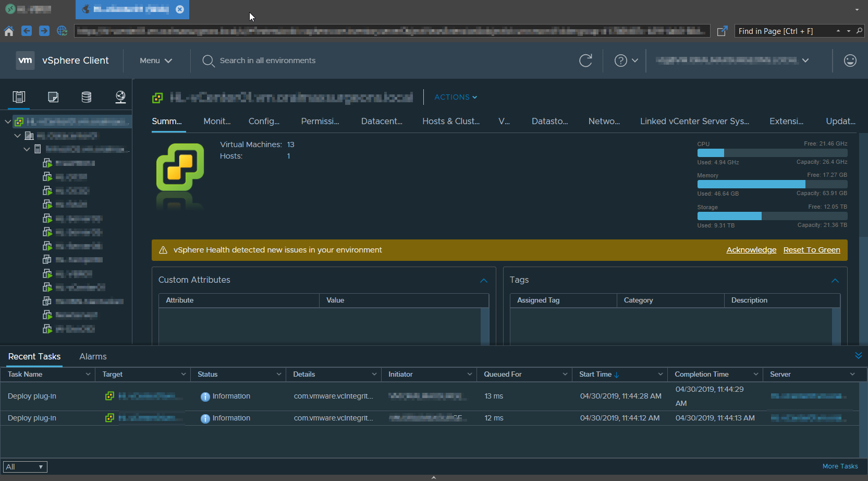The image size is (868, 481).
Task: Open the Hosts and Clusters inventory view icon
Action: pyautogui.click(x=19, y=97)
